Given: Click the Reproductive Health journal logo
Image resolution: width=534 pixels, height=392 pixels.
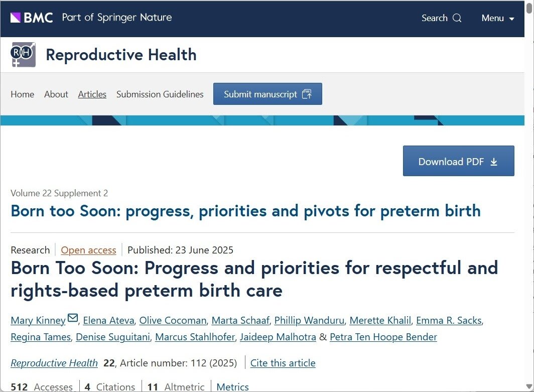Looking at the screenshot, I should click(x=24, y=55).
